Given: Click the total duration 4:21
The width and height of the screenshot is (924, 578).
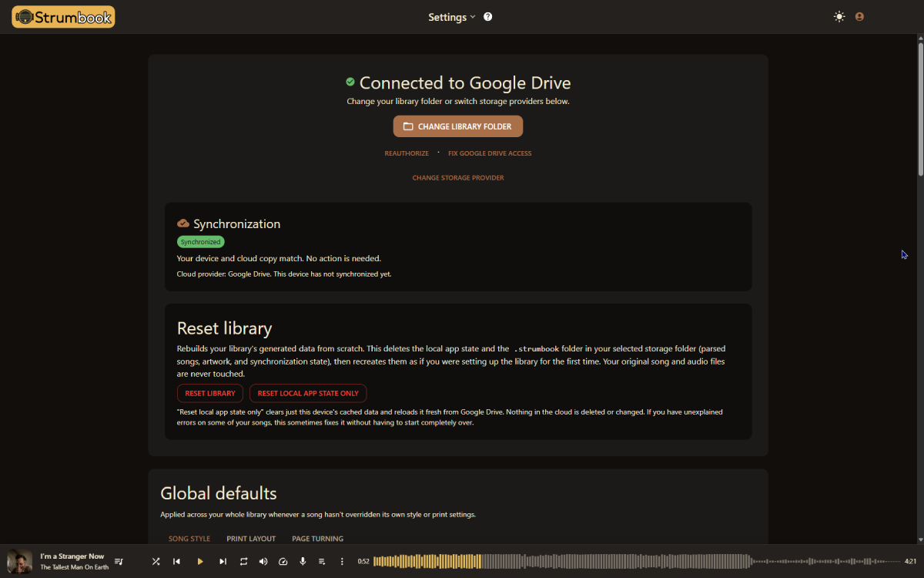Looking at the screenshot, I should (910, 562).
